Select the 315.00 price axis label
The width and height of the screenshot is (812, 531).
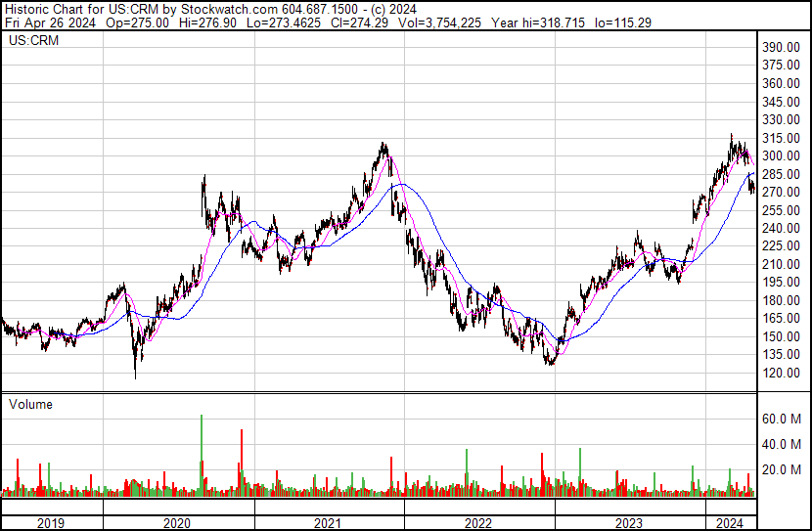(x=781, y=138)
